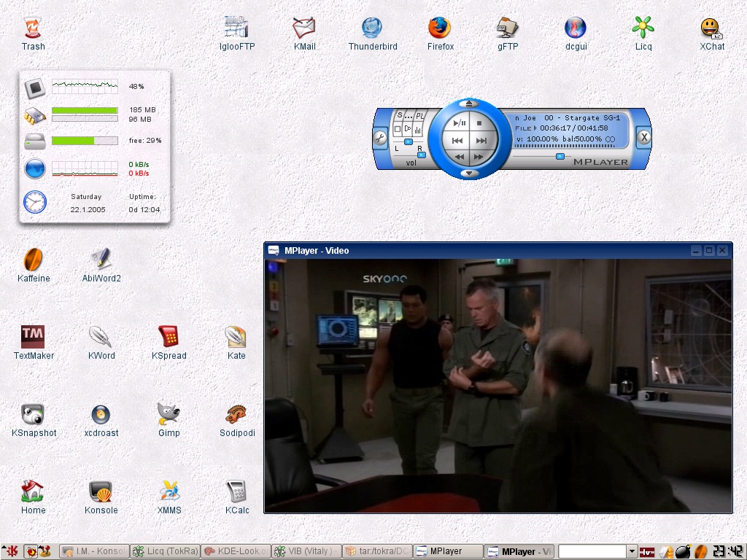Click the memory RAM monitor icon
The width and height of the screenshot is (747, 560).
tap(35, 115)
